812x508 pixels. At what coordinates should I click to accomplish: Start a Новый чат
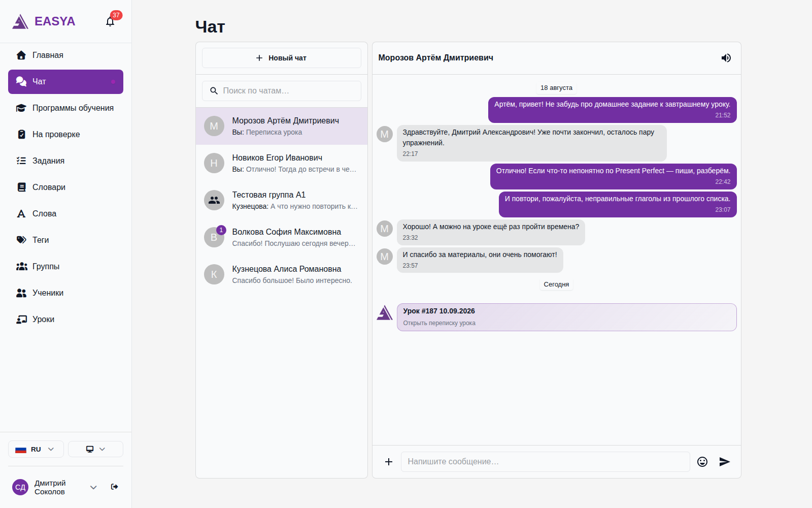click(282, 58)
